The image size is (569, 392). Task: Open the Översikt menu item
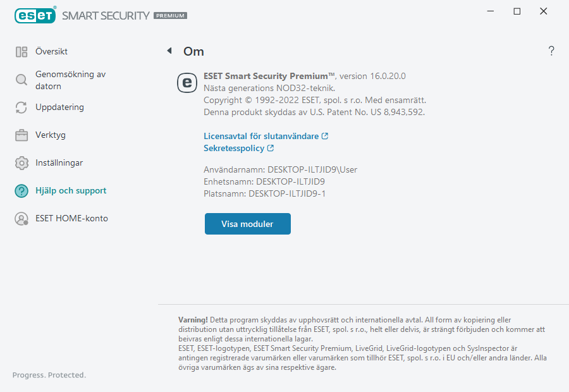(51, 52)
